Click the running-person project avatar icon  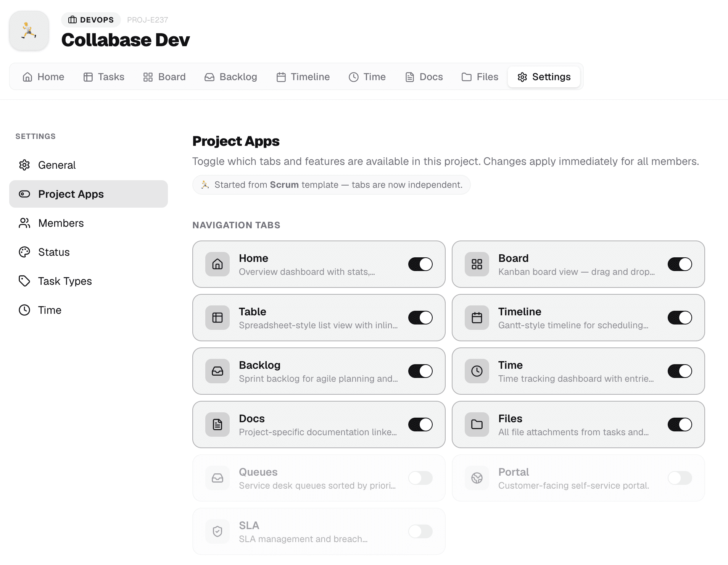click(29, 31)
